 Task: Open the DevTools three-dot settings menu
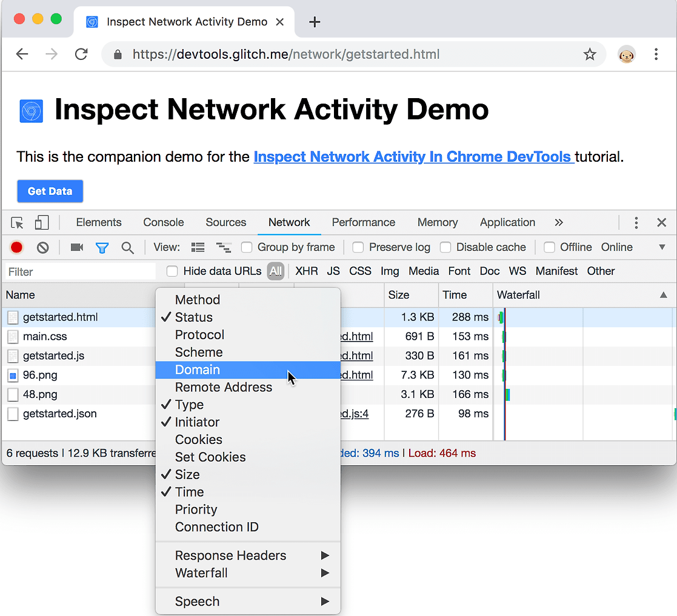click(636, 222)
